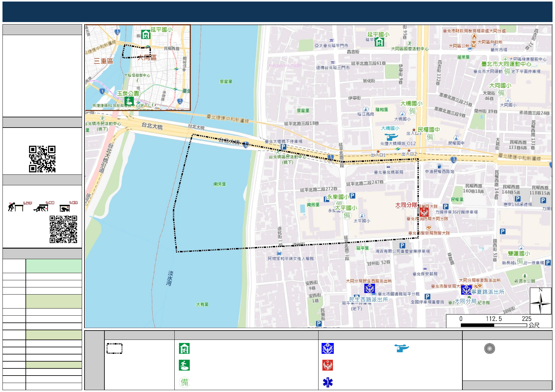Click the upper QR code in left panel

click(42, 159)
